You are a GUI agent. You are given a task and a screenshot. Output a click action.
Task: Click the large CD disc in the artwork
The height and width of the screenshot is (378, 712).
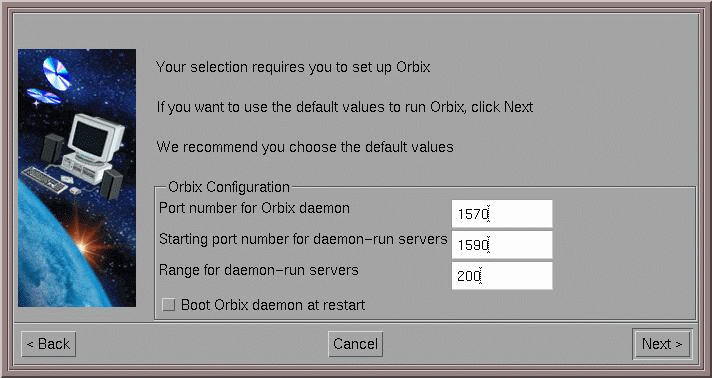pyautogui.click(x=57, y=73)
